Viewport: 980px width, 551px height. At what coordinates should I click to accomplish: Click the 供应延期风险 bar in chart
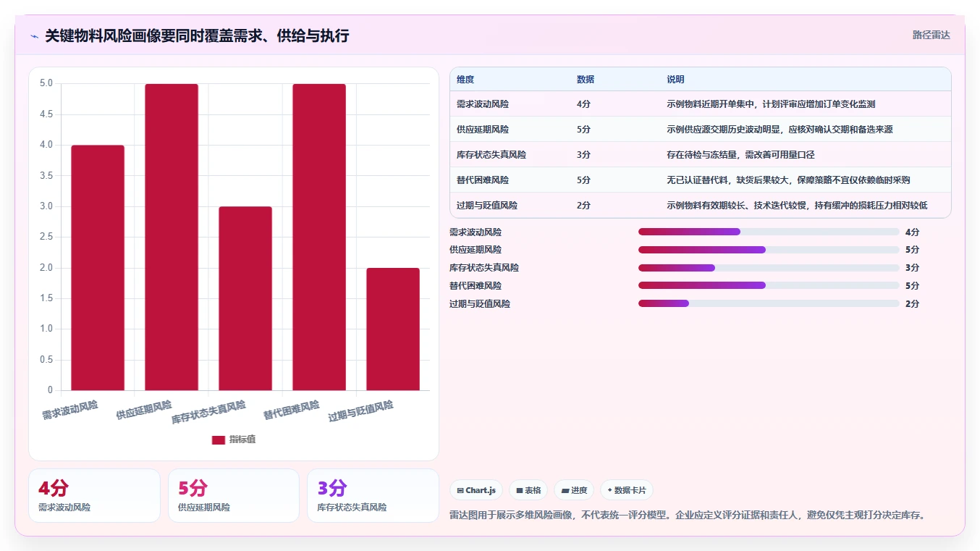[172, 237]
